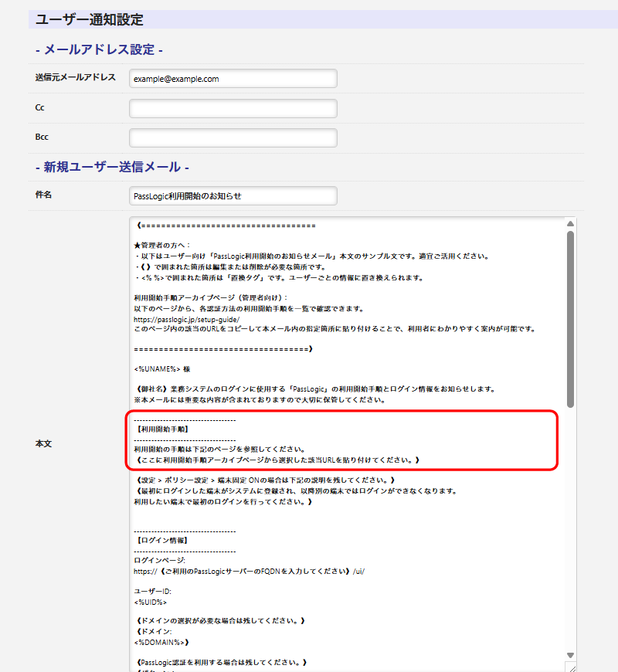The height and width of the screenshot is (672, 618).
Task: Click the body textarea scrollbar thumb
Action: (x=571, y=317)
